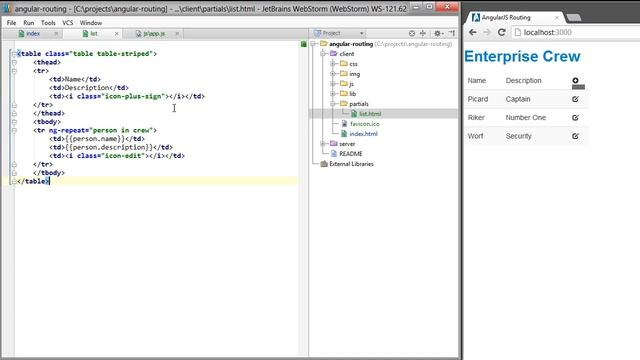The image size is (640, 360).
Task: Fold the ng-repeat tr block in the gutter
Action: 14,130
